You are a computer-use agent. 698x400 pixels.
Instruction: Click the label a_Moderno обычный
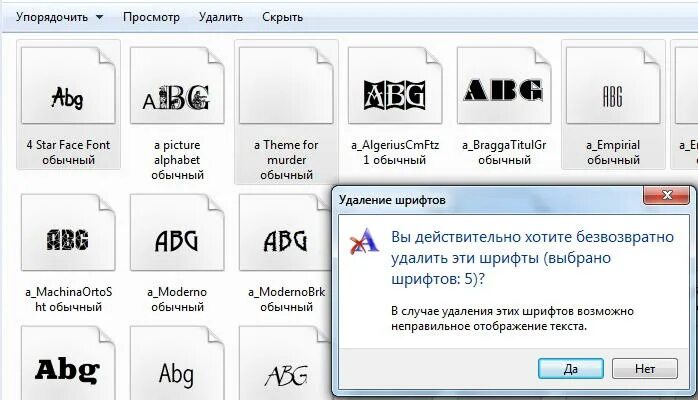177,299
